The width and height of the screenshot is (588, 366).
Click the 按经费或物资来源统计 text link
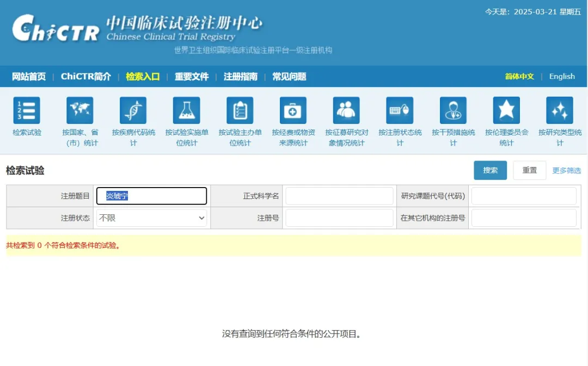[293, 138]
